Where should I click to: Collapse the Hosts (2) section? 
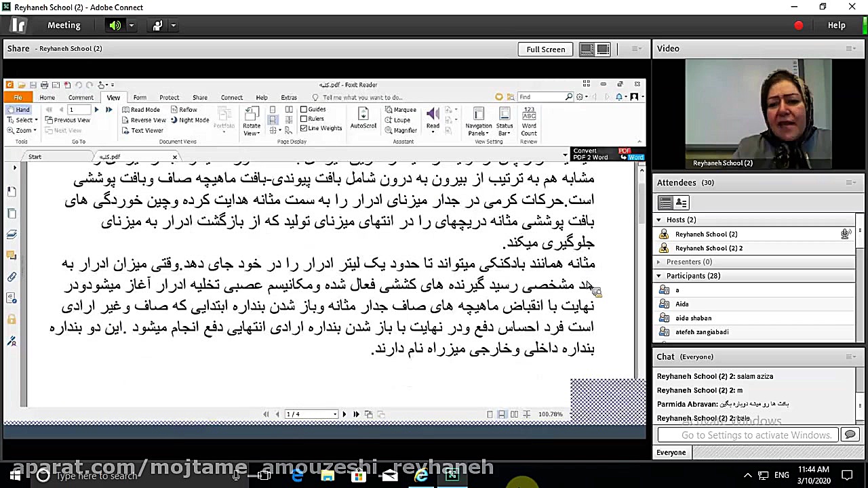click(658, 220)
